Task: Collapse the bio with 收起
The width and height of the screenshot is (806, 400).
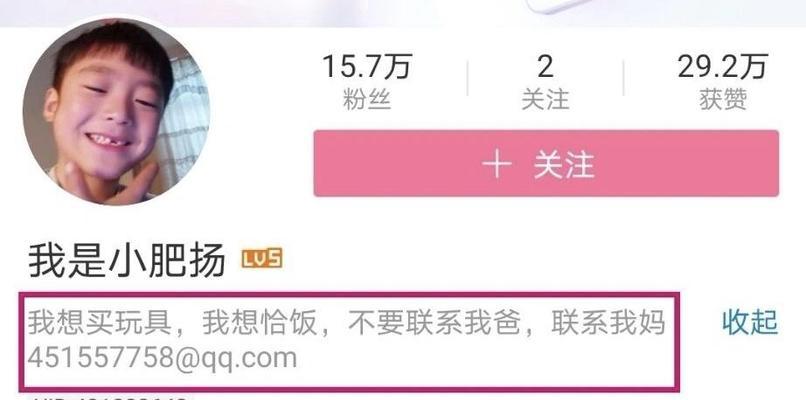Action: tap(750, 322)
